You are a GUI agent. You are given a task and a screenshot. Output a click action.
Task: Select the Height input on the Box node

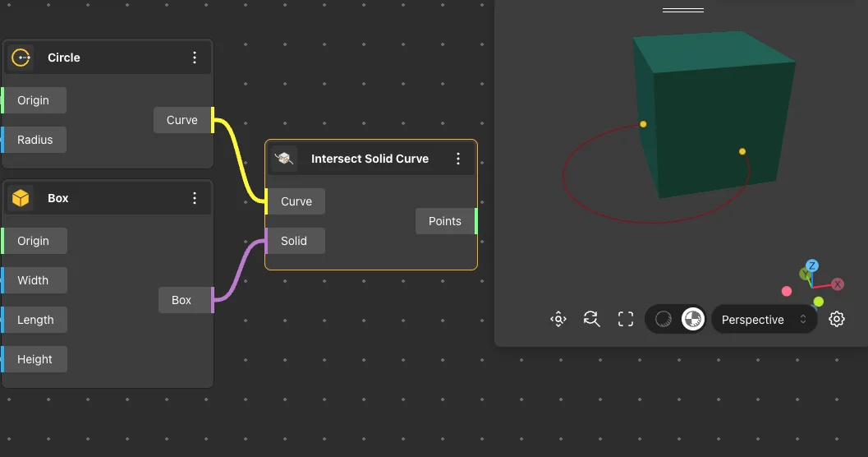tap(34, 359)
